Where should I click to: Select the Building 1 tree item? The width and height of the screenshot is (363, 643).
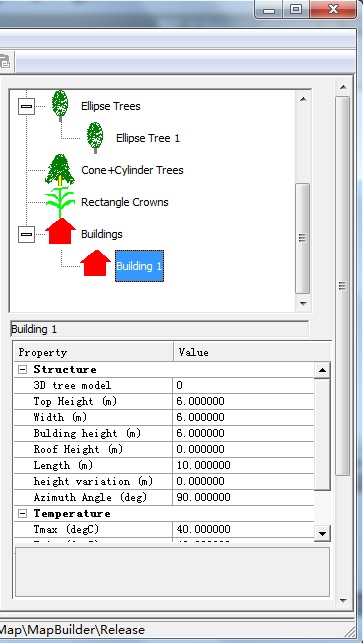click(x=139, y=266)
